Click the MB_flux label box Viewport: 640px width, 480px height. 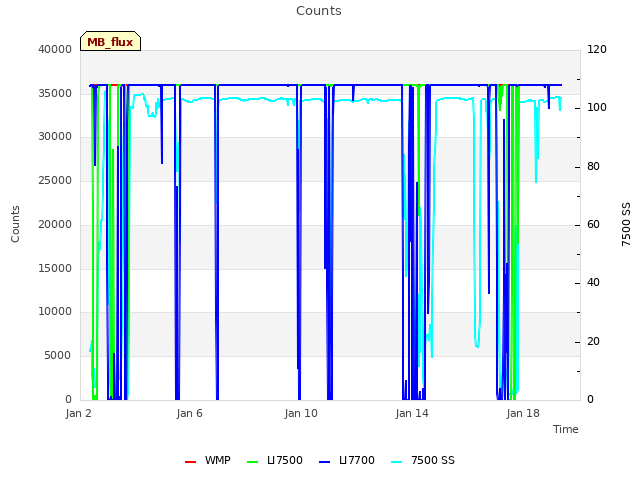(x=110, y=41)
